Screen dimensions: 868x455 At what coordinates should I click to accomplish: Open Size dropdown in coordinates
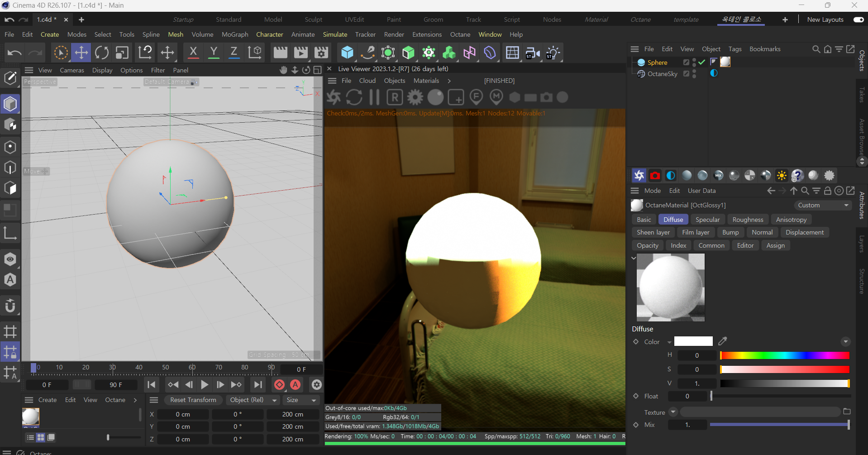(301, 400)
